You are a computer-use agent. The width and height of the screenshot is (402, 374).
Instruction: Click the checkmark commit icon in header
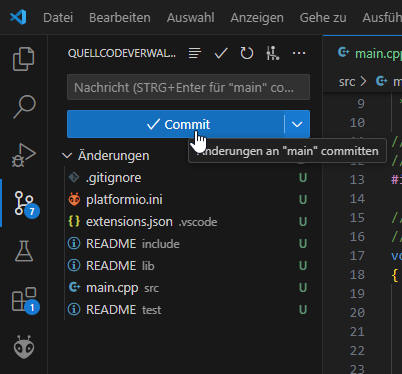[221, 53]
